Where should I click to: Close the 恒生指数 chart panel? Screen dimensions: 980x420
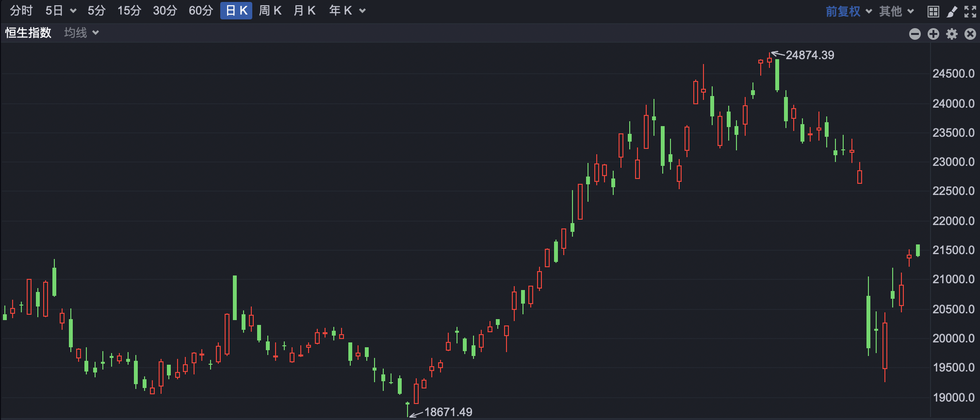coord(970,34)
